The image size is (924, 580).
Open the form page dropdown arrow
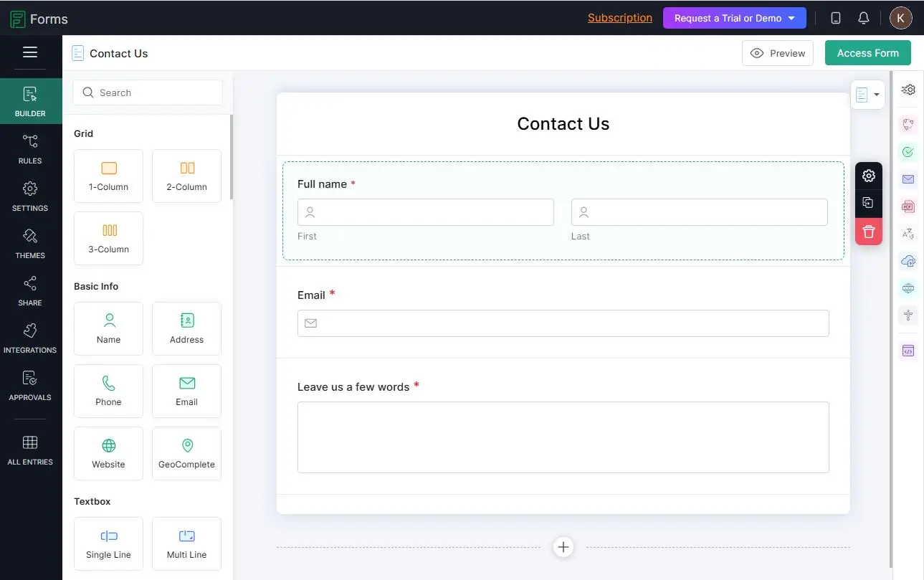[x=876, y=95]
